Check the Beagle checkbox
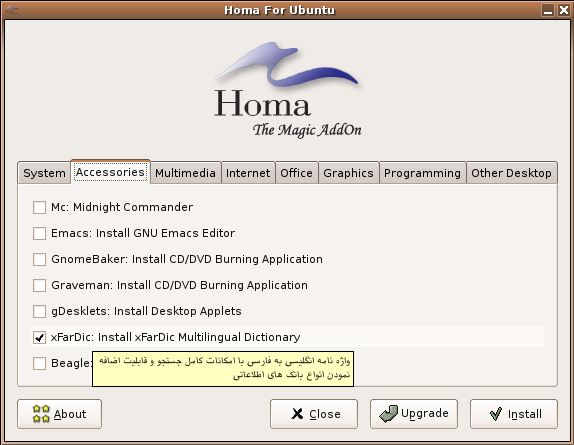574x445 pixels. coord(39,363)
